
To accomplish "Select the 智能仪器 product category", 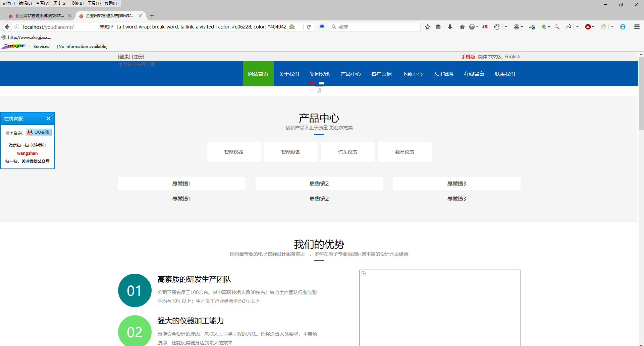I will pos(234,152).
